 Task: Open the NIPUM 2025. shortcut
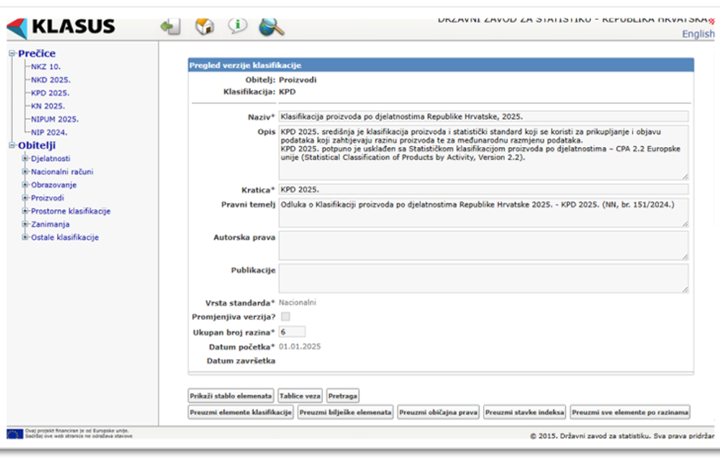pyautogui.click(x=54, y=119)
